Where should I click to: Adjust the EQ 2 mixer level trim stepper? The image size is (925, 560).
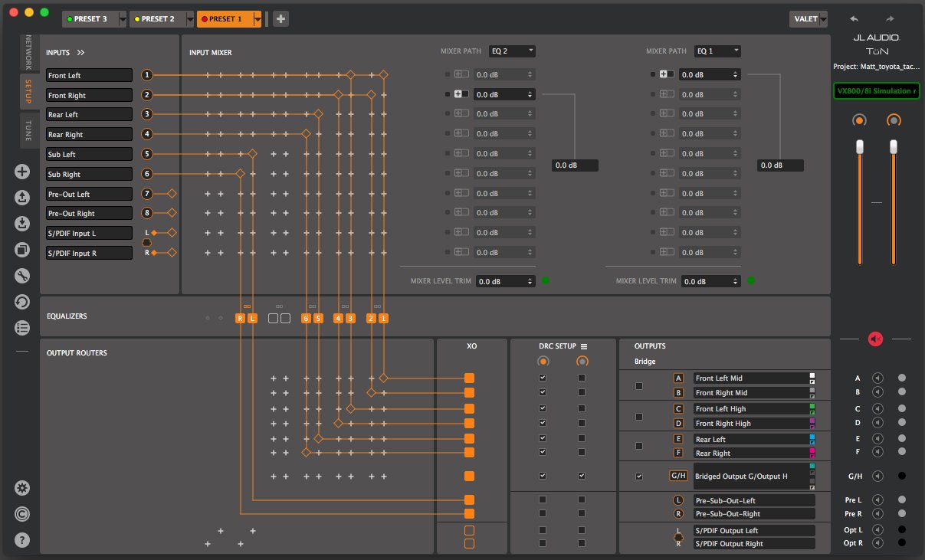coord(529,281)
